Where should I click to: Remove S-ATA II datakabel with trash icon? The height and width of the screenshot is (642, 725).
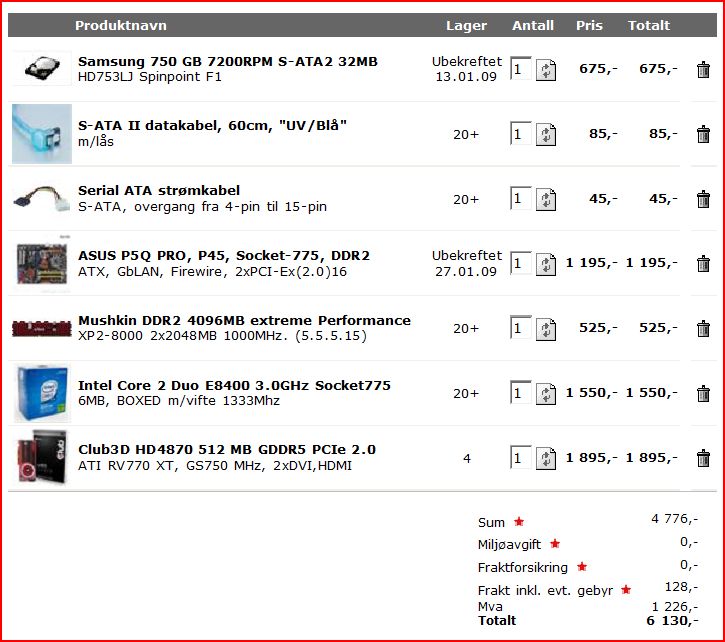pyautogui.click(x=703, y=134)
